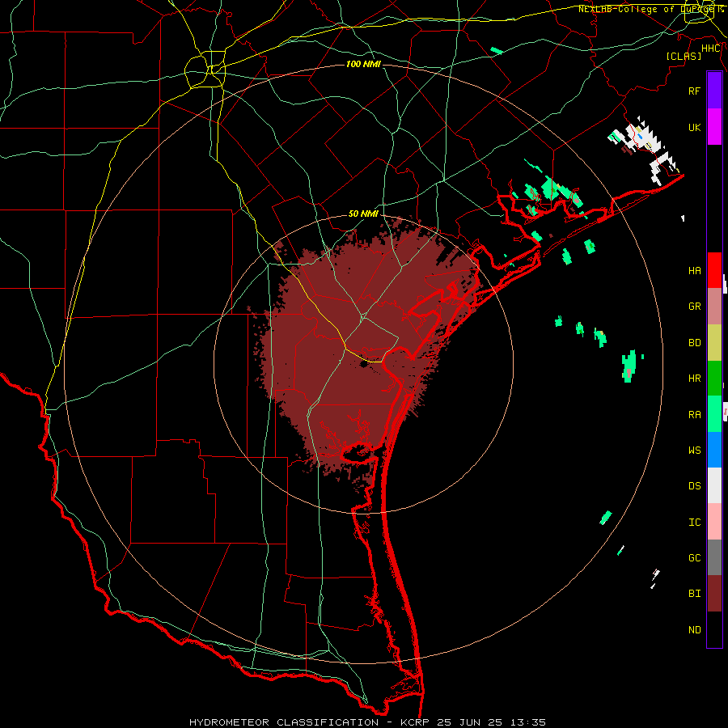
Task: Click the GR legend label
Action: click(x=694, y=307)
